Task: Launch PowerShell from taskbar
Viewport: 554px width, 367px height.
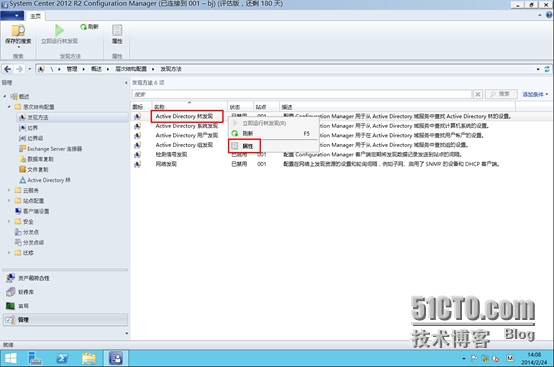Action: click(x=62, y=359)
